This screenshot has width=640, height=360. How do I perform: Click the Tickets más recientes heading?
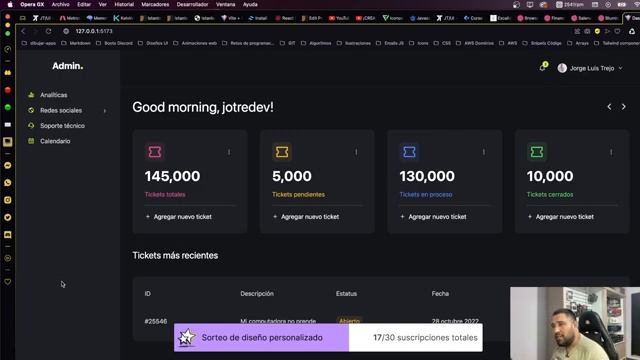tap(175, 256)
